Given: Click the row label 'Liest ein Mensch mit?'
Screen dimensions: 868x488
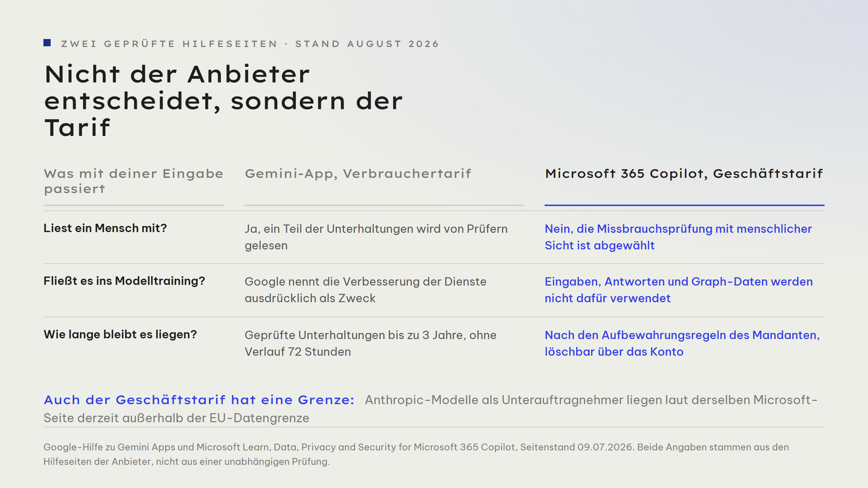Looking at the screenshot, I should pos(105,228).
